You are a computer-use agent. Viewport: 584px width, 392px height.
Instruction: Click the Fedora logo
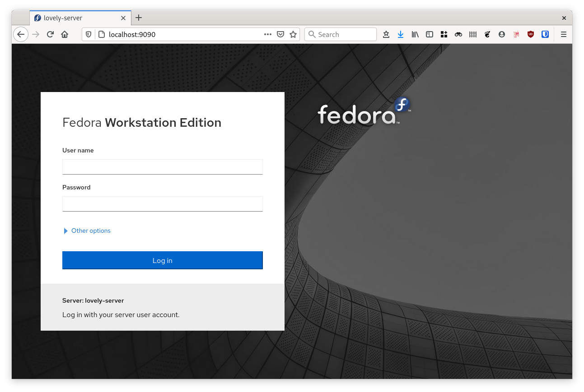click(364, 111)
